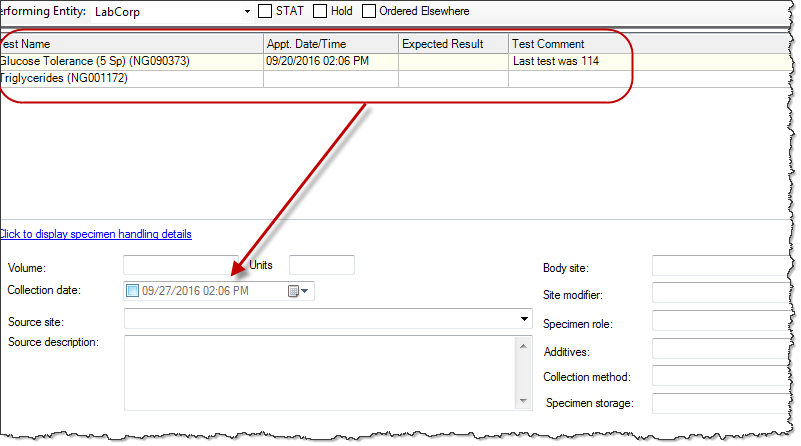
Task: Focus the Collection method field
Action: pos(721,375)
